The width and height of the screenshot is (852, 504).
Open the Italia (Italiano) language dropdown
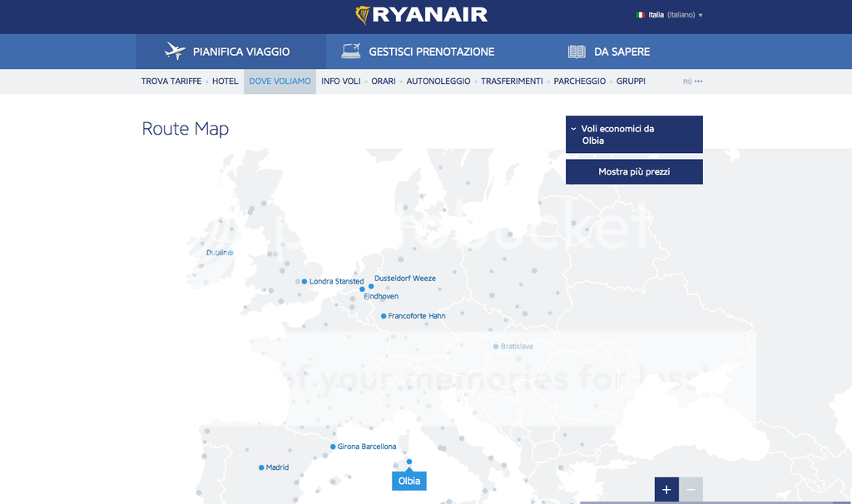[x=670, y=15]
